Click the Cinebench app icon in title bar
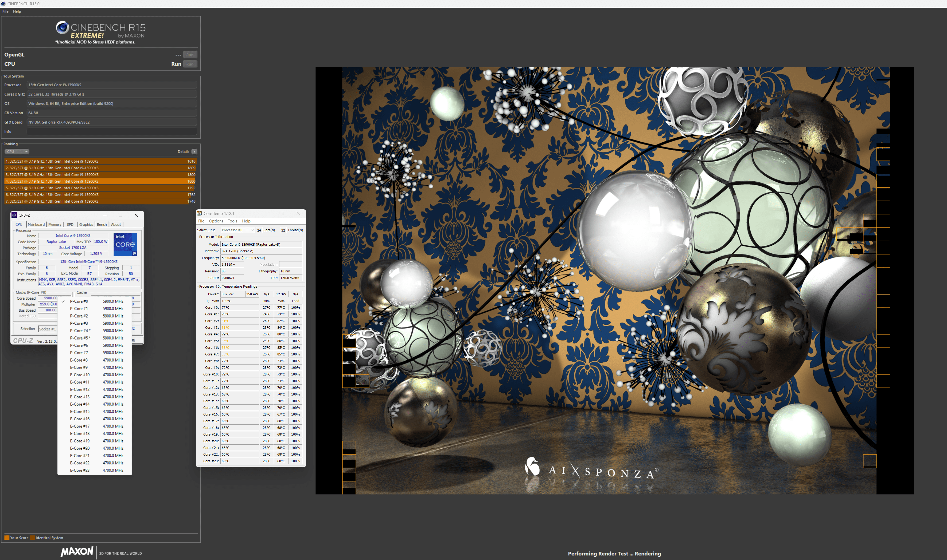 pos(3,4)
